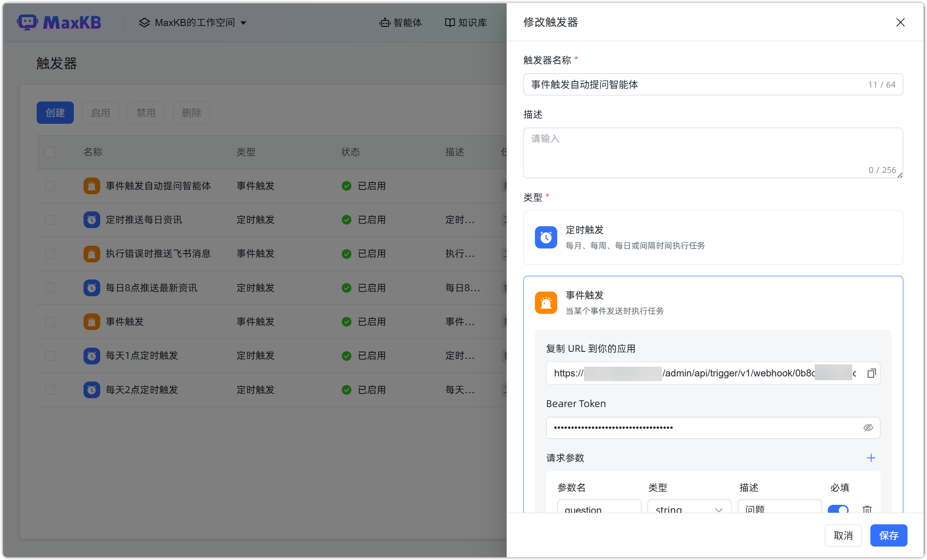Click the clock icon beside 每日8点推送最新资讯

tap(91, 287)
